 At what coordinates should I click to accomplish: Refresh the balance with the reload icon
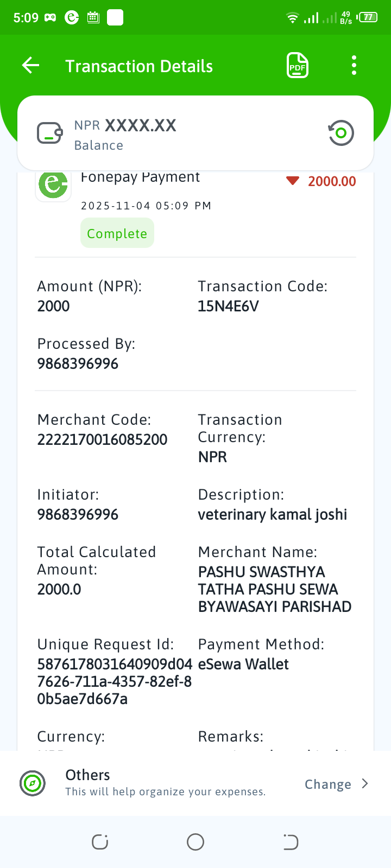pos(341,133)
